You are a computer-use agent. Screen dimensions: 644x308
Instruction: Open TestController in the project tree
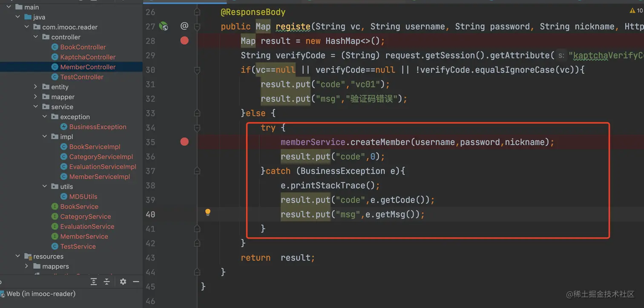click(82, 77)
